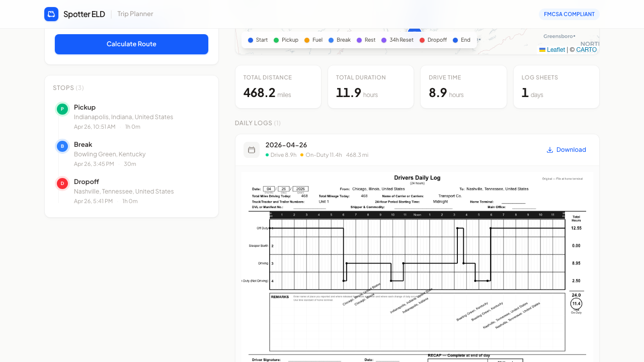Select Bowling Green, Kentucky stop address
This screenshot has width=644, height=362.
click(110, 154)
